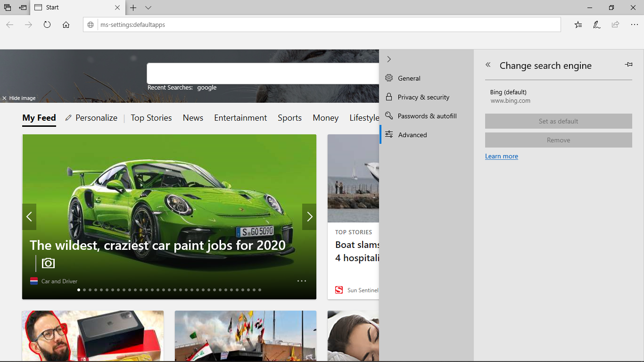The image size is (644, 362).
Task: Click the General gear icon
Action: [x=389, y=78]
